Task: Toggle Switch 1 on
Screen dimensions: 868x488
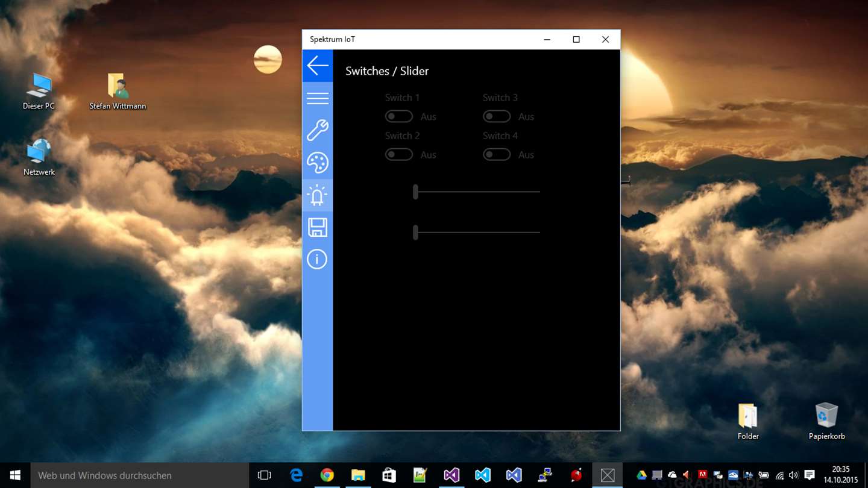Action: pos(399,116)
